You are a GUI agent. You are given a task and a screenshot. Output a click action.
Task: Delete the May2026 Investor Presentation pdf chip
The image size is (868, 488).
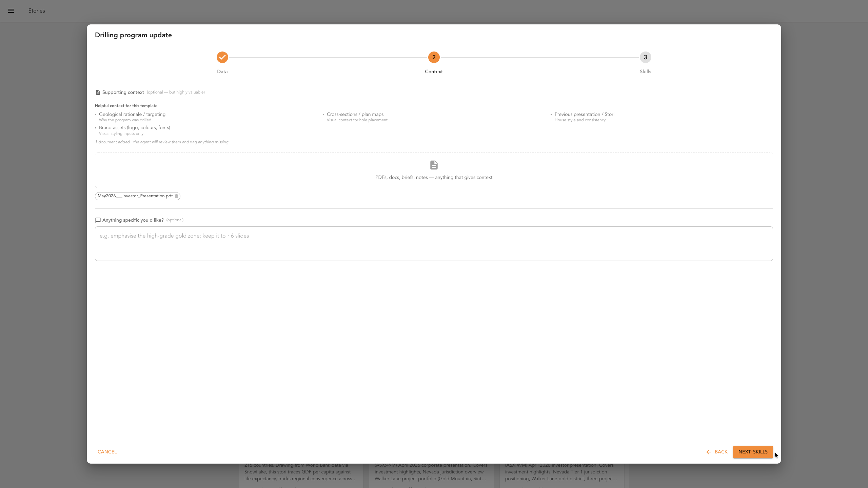click(x=176, y=196)
